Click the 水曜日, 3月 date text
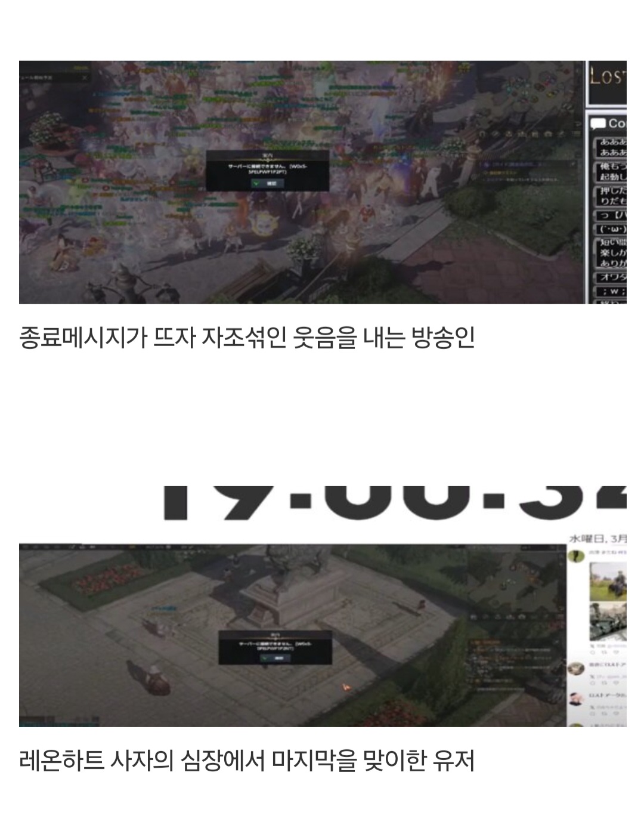644x828 pixels. pyautogui.click(x=598, y=538)
